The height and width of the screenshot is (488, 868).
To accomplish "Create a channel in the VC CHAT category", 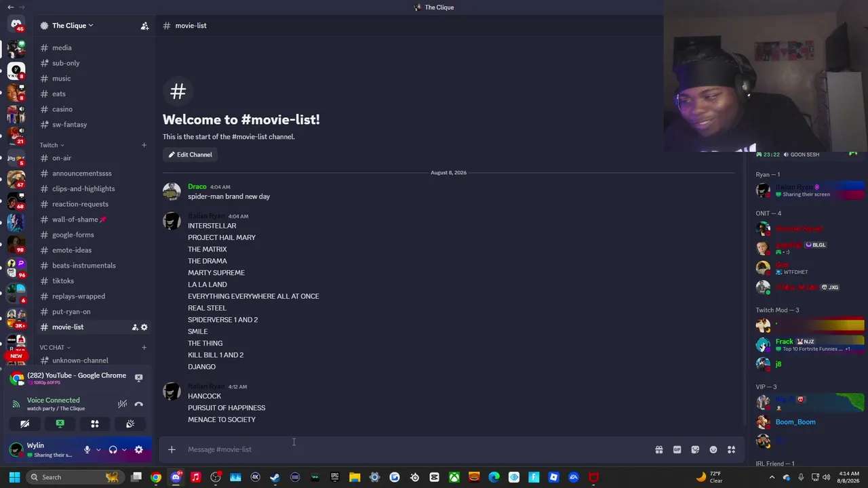I will point(144,348).
